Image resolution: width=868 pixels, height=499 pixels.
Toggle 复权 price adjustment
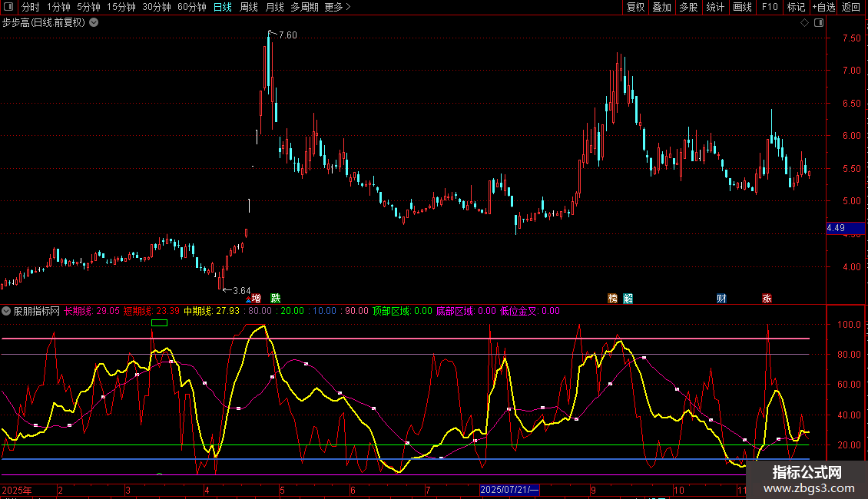pos(635,7)
